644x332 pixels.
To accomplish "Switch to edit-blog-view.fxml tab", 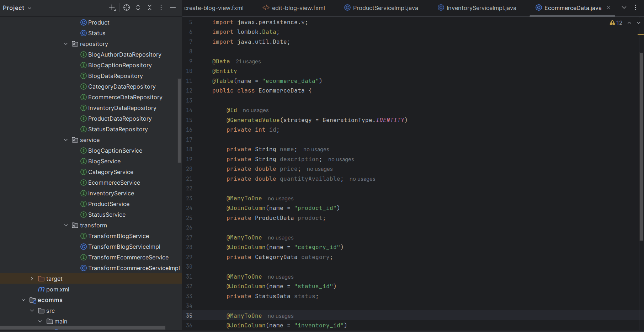I will (298, 8).
